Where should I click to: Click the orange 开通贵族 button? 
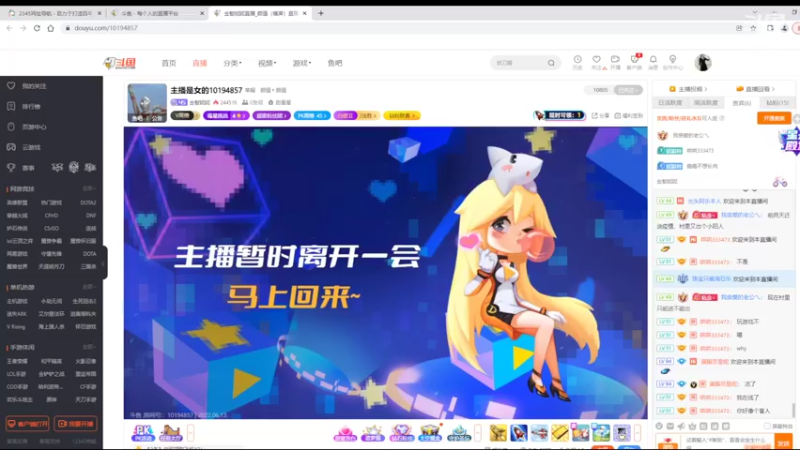pos(774,118)
